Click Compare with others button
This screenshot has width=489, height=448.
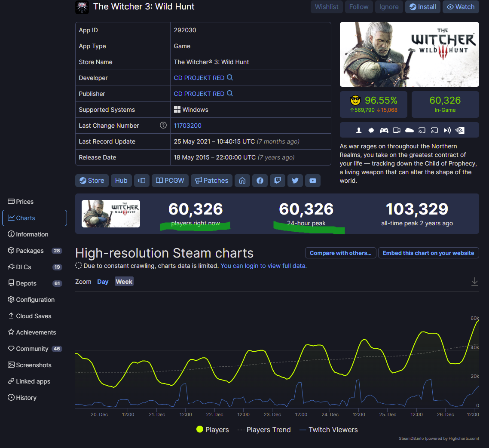tap(341, 253)
